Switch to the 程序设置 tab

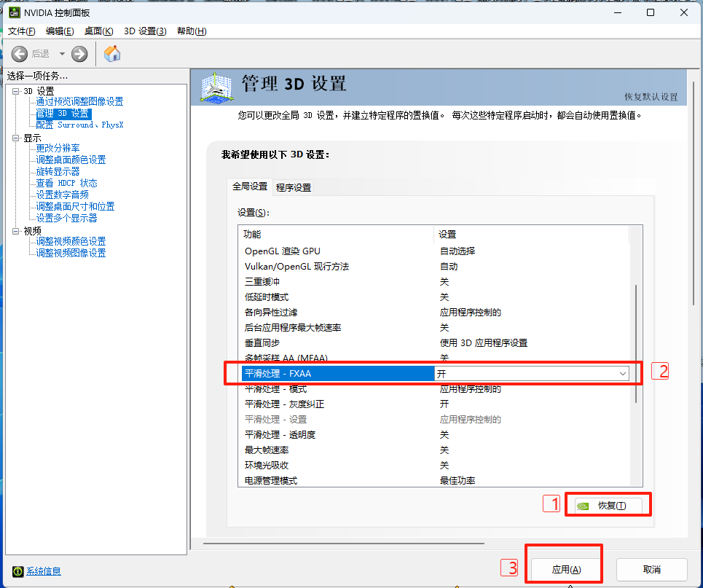tap(294, 187)
